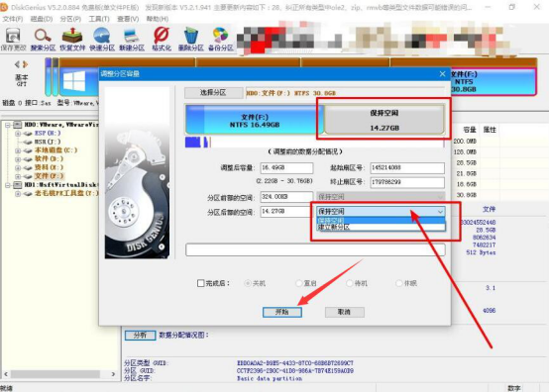Close the 调整分区容量 dialog
This screenshot has width=549, height=392.
click(x=442, y=74)
